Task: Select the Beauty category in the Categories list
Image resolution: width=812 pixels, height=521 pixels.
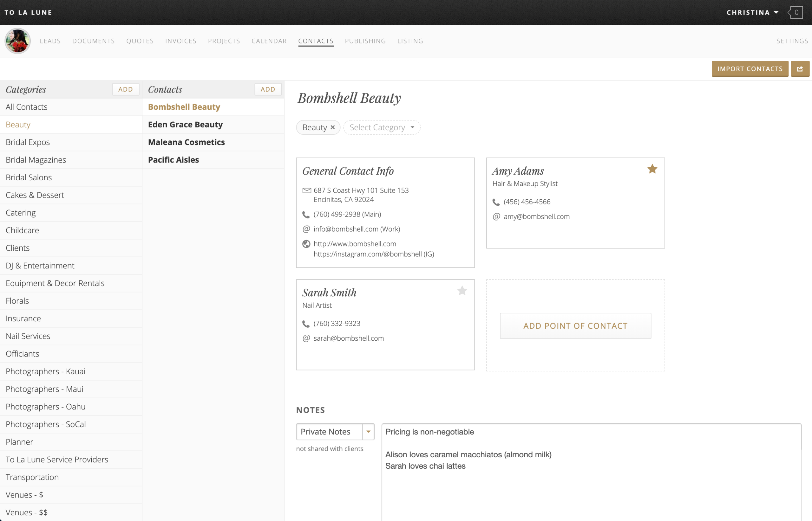Action: [x=71, y=125]
